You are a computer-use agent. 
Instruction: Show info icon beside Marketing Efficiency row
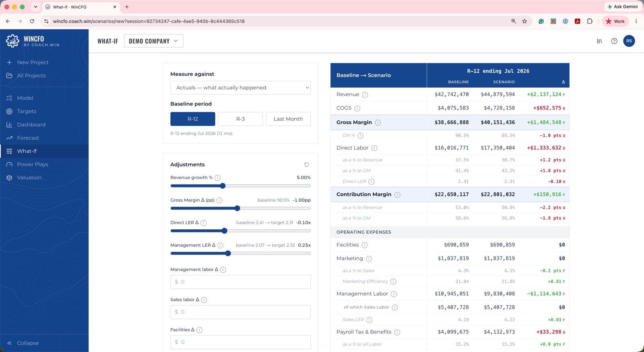393,282
